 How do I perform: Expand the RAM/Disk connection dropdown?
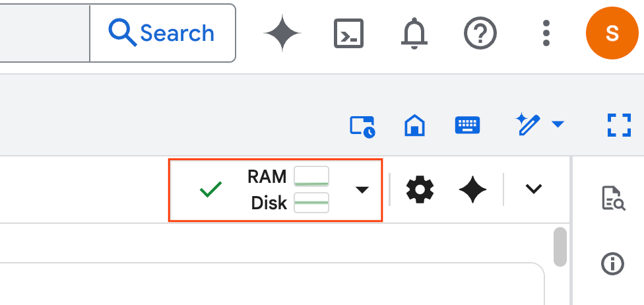tap(362, 190)
